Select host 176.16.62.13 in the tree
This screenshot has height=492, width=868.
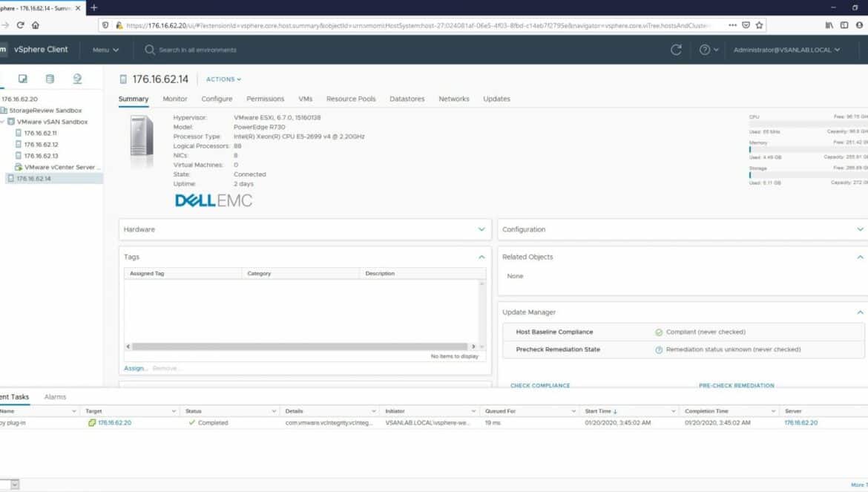(41, 156)
